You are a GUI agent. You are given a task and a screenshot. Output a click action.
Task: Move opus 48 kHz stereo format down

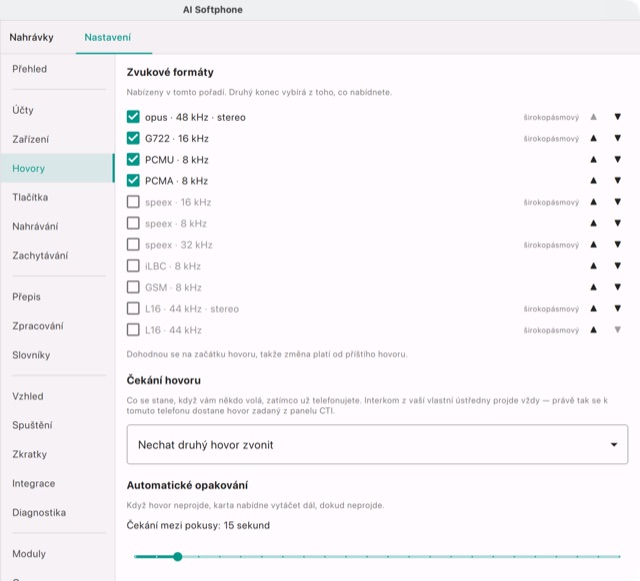pyautogui.click(x=618, y=117)
